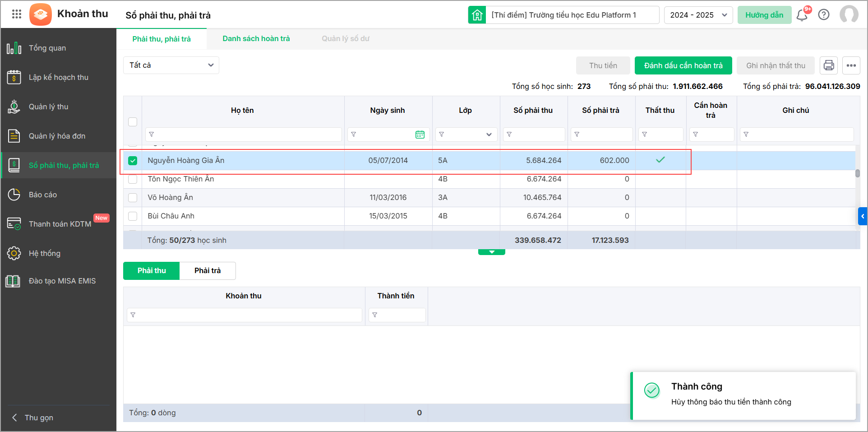
Task: Tick the checkbox for Võ Hoàng Ân
Action: coord(133,198)
